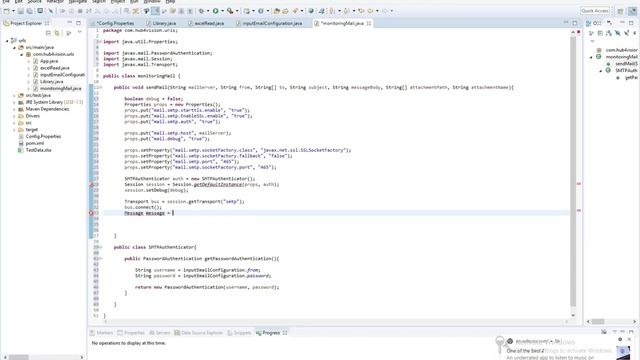Click the Resume debug icon
Image resolution: width=640 pixels, height=360 pixels.
63,11
